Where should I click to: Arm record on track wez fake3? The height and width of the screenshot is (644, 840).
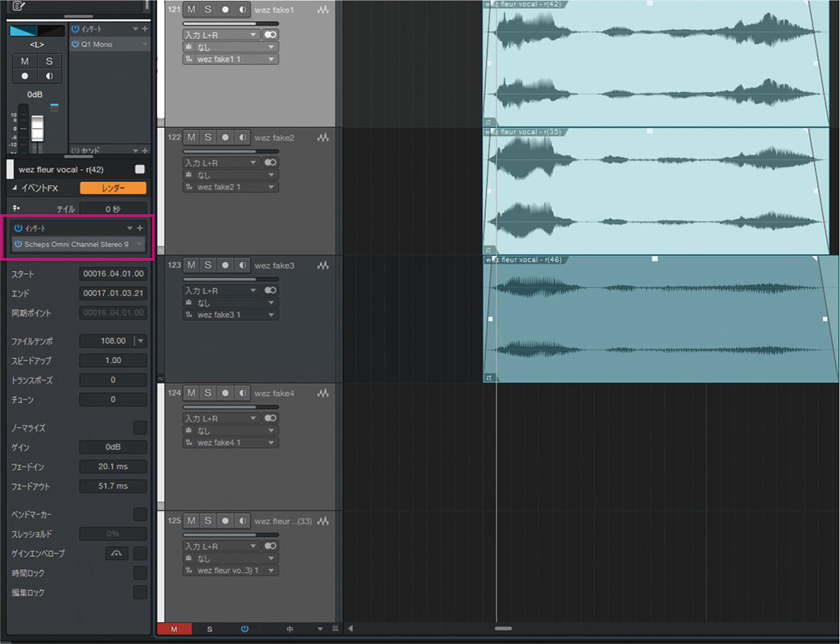click(x=225, y=265)
